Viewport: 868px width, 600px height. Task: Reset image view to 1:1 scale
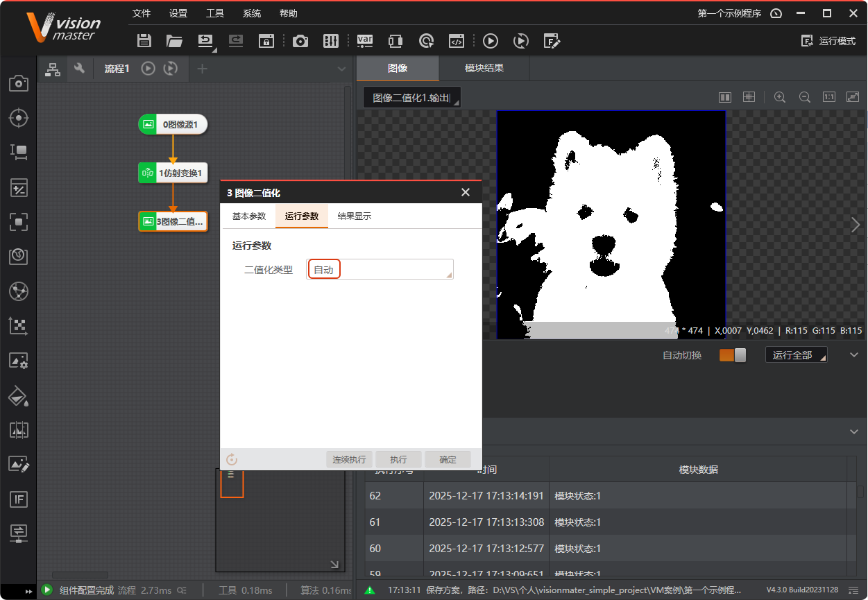[829, 97]
